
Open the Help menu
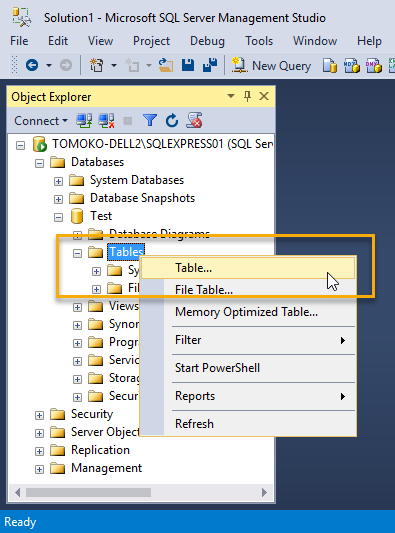click(x=369, y=41)
